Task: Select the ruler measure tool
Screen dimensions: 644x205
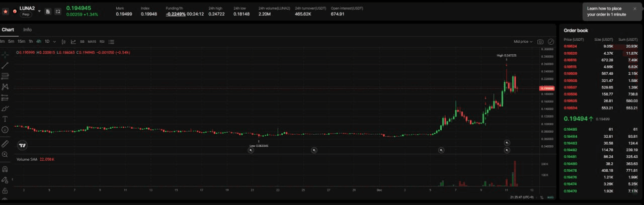Action: (x=5, y=144)
